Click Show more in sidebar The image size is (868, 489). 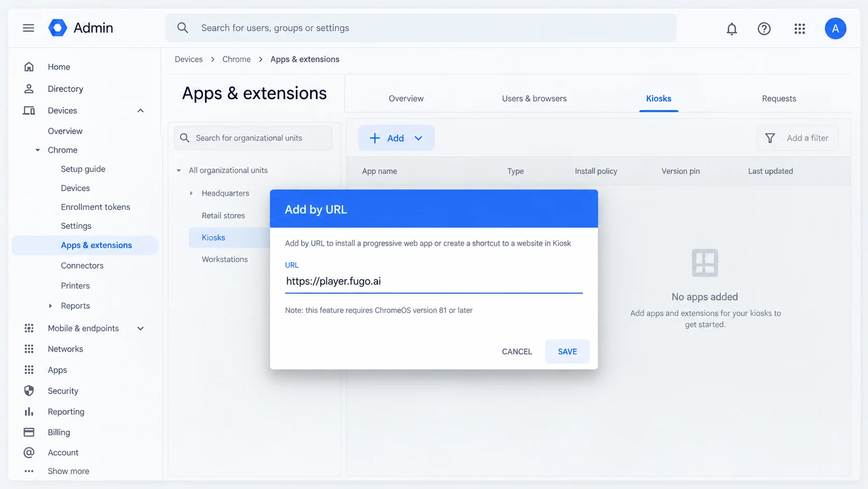click(x=69, y=471)
